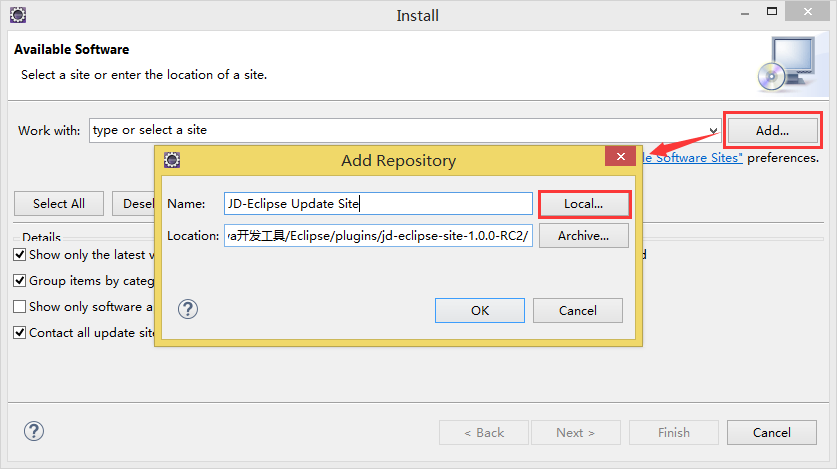Confirm the repository by clicking OK
This screenshot has height=469, width=837.
coord(480,311)
